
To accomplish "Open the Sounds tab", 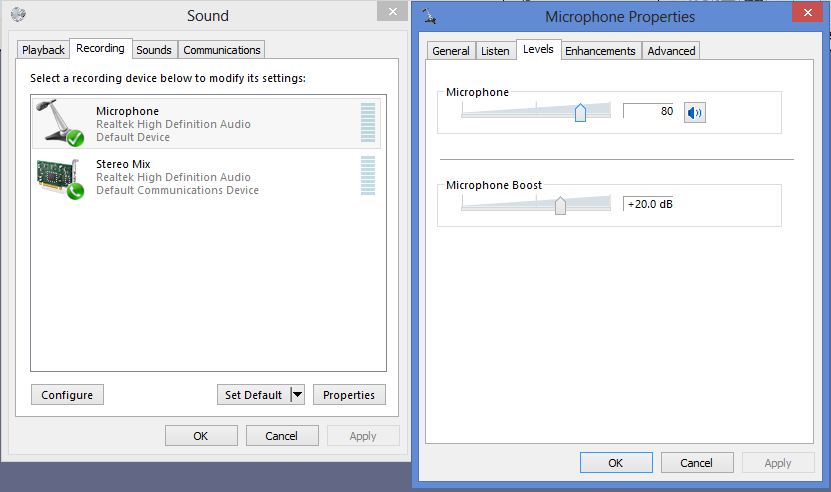I will point(154,50).
